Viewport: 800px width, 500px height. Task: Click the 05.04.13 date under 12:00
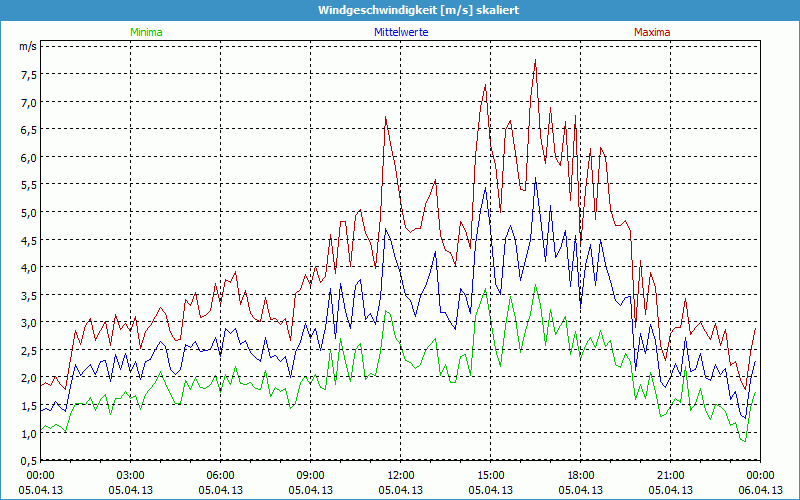401,490
